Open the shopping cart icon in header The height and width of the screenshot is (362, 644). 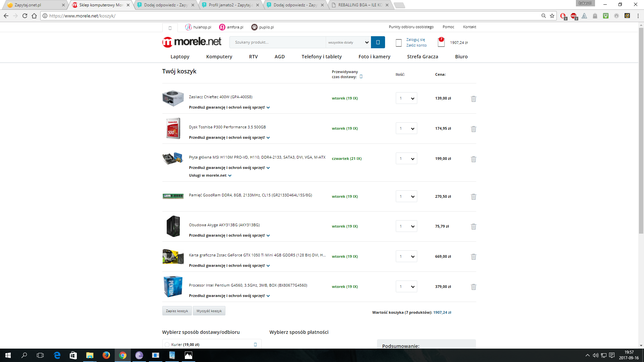[x=441, y=42]
